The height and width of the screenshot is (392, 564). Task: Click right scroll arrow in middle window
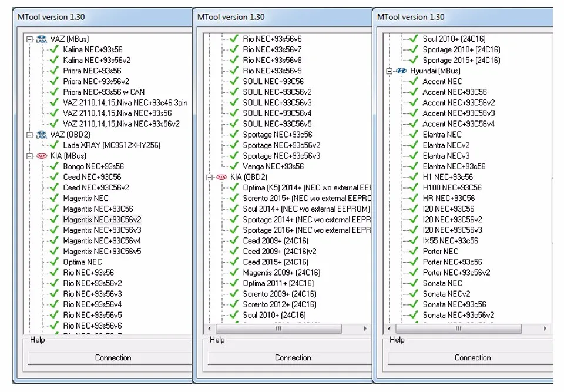(x=365, y=329)
